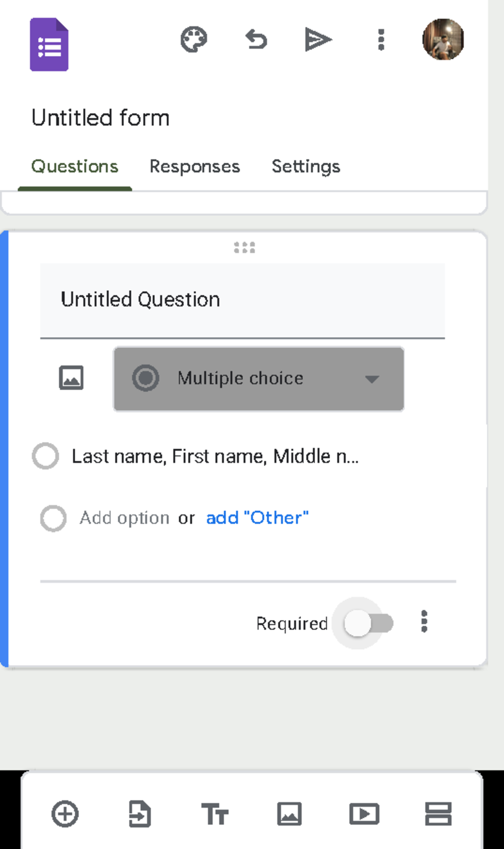The width and height of the screenshot is (504, 849).
Task: Click add "Other" link
Action: (257, 518)
